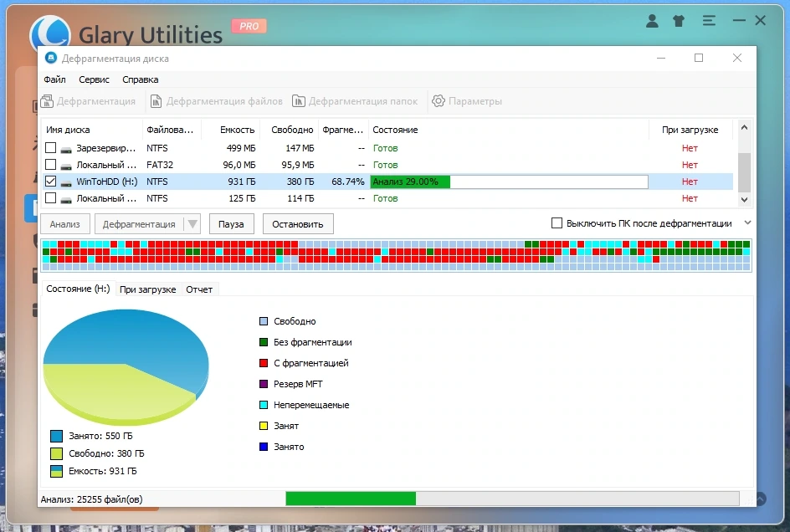Click the cluster map block grid
This screenshot has height=532, width=790.
click(397, 255)
